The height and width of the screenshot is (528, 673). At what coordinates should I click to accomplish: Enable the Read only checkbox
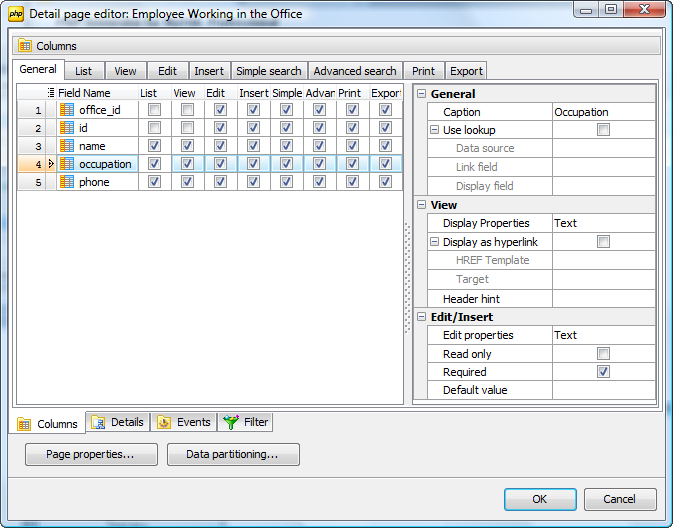coord(603,354)
